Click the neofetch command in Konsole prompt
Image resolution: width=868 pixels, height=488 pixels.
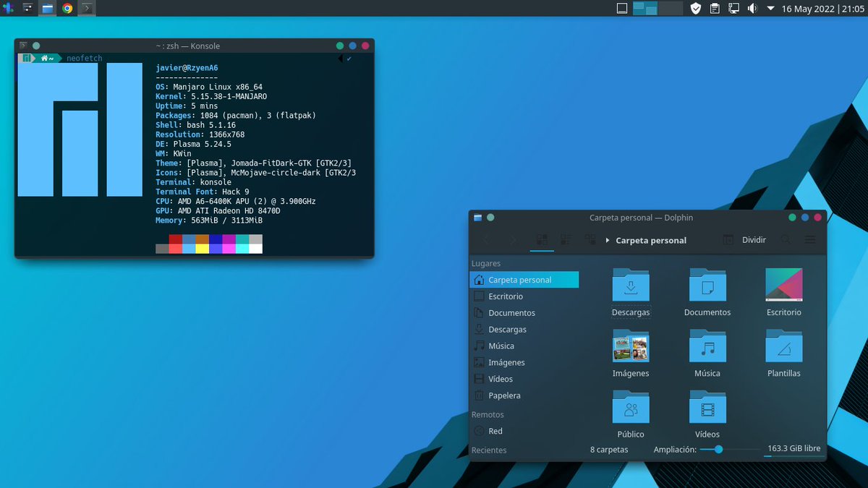coord(85,58)
